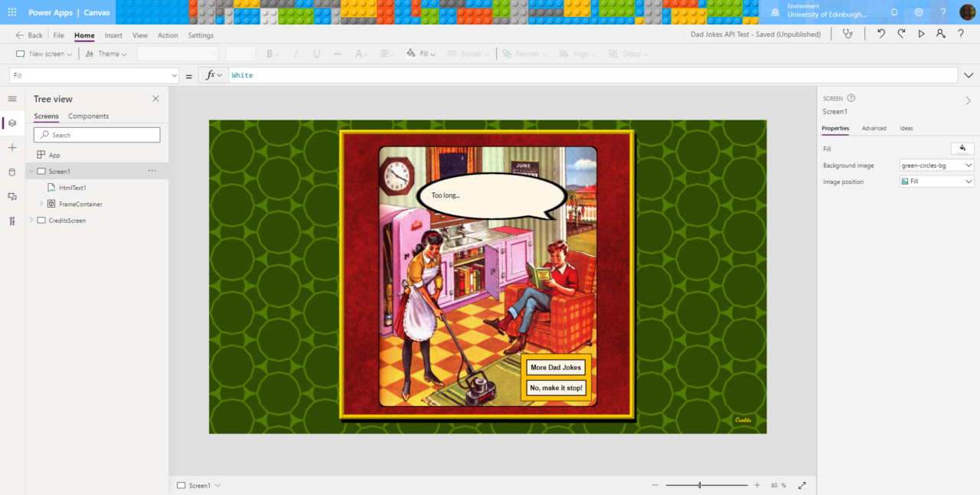Open the Image position dropdown
980x495 pixels.
[936, 182]
